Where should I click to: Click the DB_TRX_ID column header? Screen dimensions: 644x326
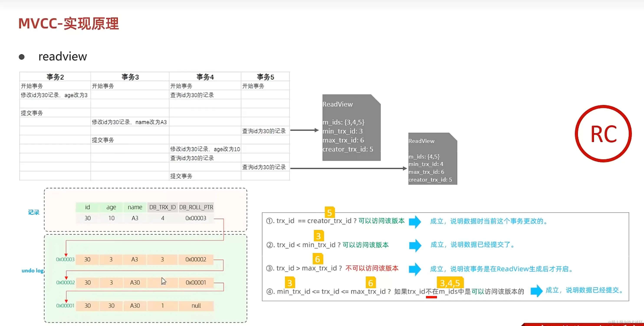163,207
